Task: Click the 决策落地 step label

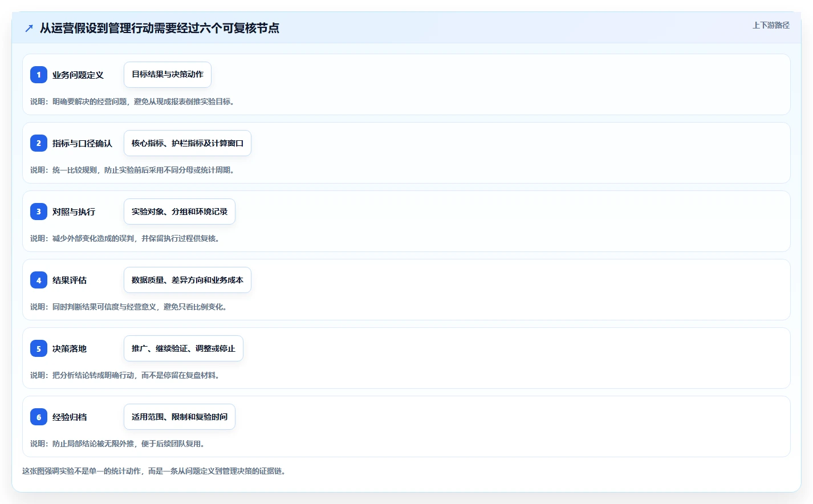Action: [70, 348]
